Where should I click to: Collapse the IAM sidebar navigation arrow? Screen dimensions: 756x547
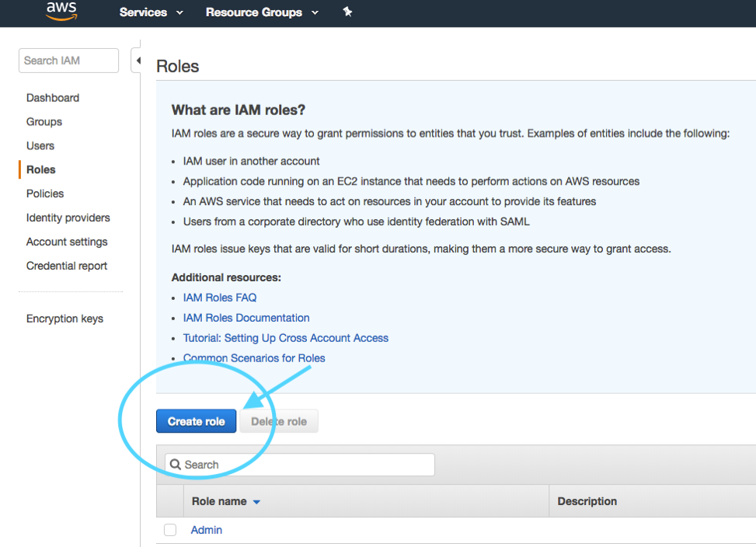(x=137, y=61)
